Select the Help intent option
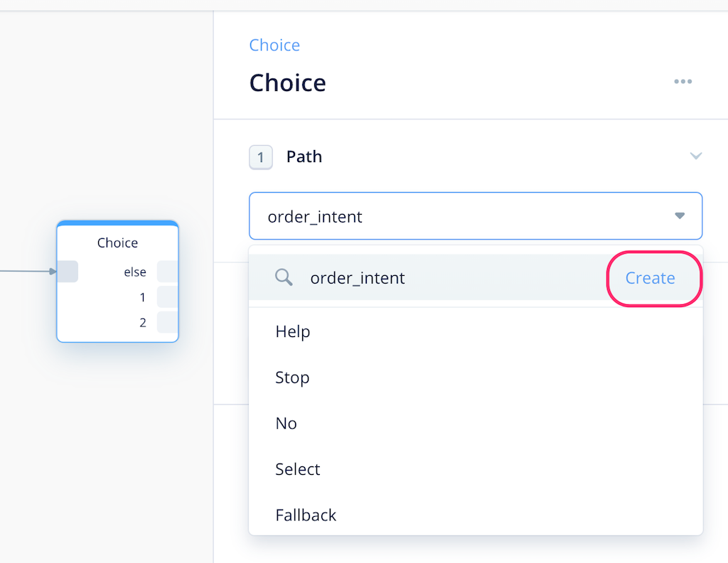 tap(293, 331)
